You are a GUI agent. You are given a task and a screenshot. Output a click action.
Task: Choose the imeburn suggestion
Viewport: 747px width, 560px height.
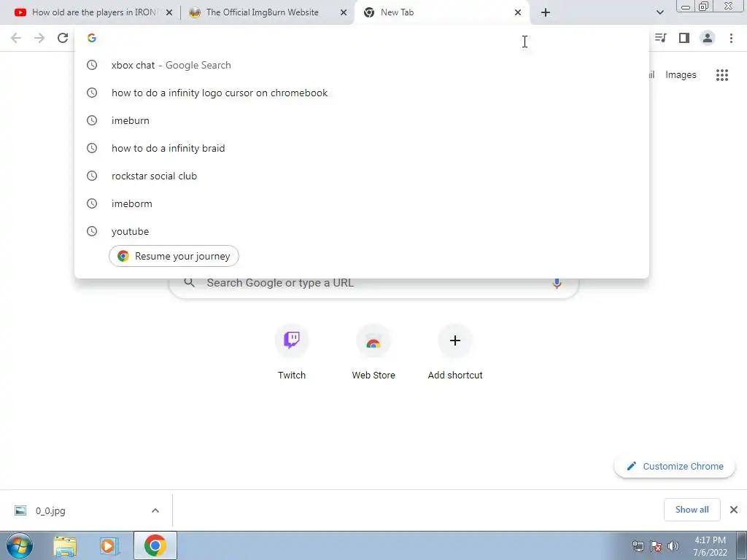[362, 120]
